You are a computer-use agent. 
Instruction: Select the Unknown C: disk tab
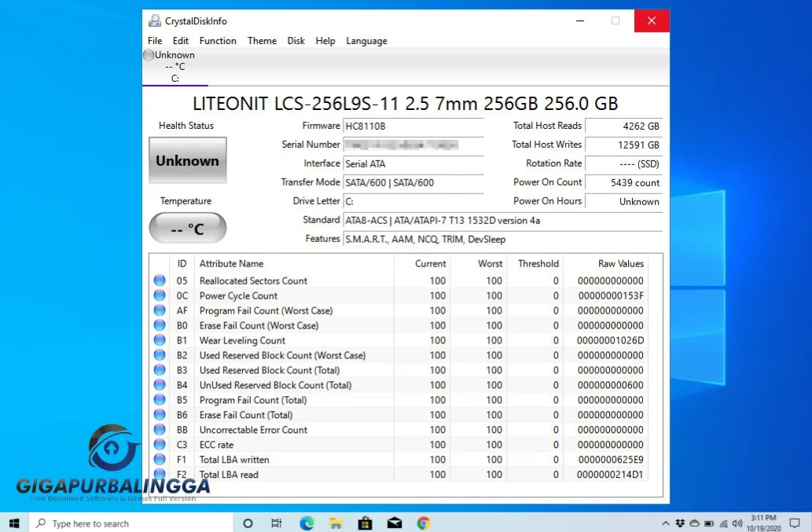pyautogui.click(x=175, y=67)
